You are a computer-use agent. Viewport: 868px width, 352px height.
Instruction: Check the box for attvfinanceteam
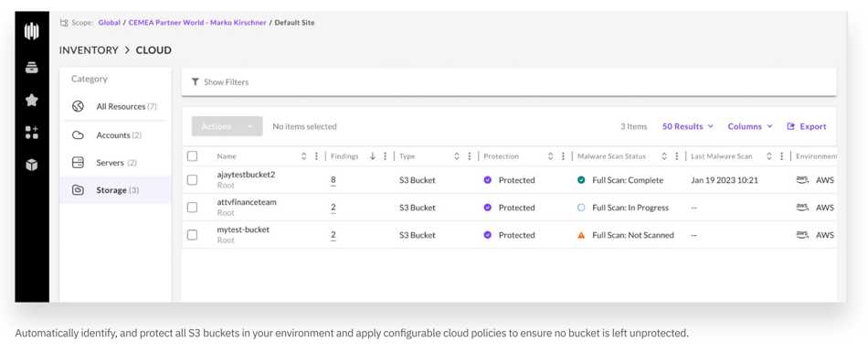(x=192, y=208)
